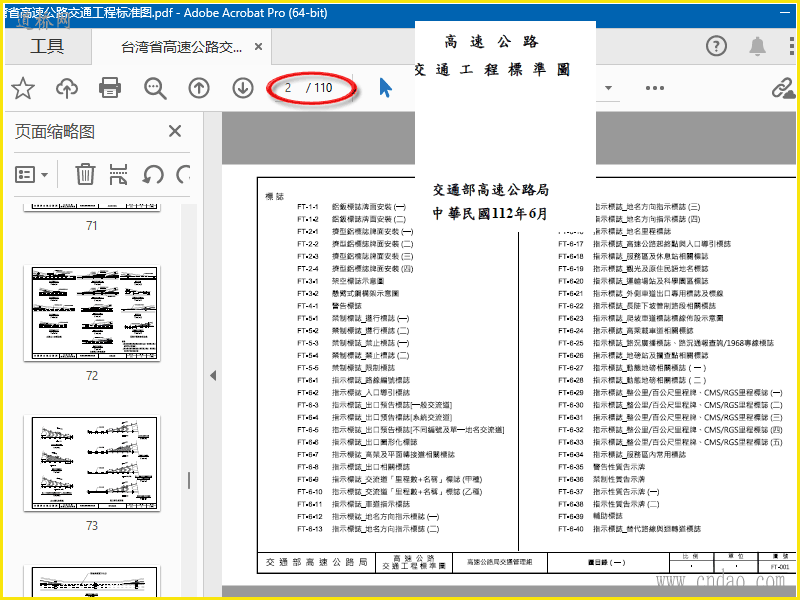
Task: Click the 標誌 heading in the page
Action: [274, 196]
